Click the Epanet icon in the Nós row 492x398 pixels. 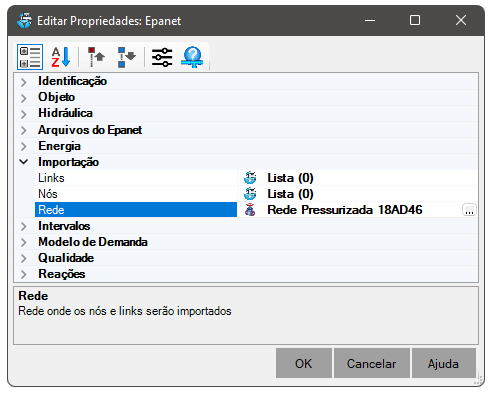point(250,194)
